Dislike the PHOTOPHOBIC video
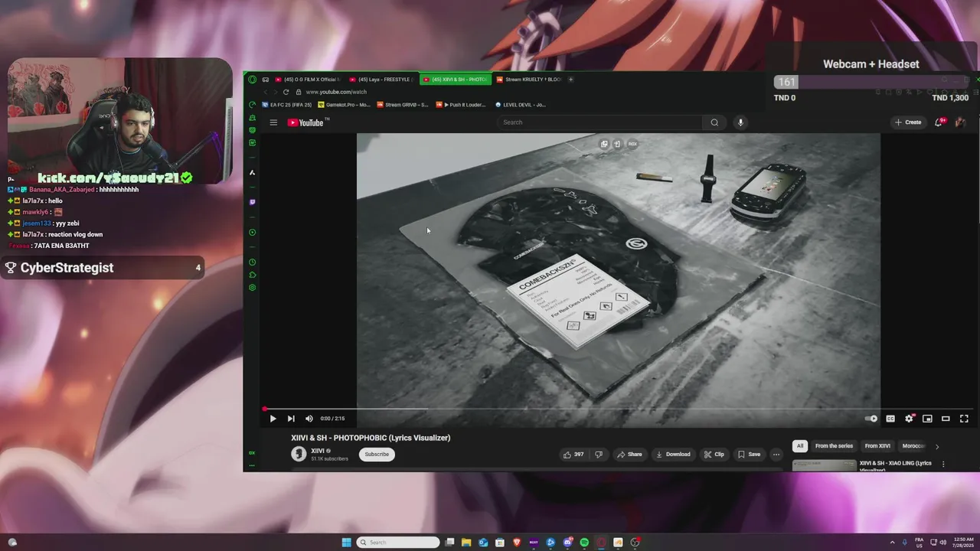 point(599,455)
